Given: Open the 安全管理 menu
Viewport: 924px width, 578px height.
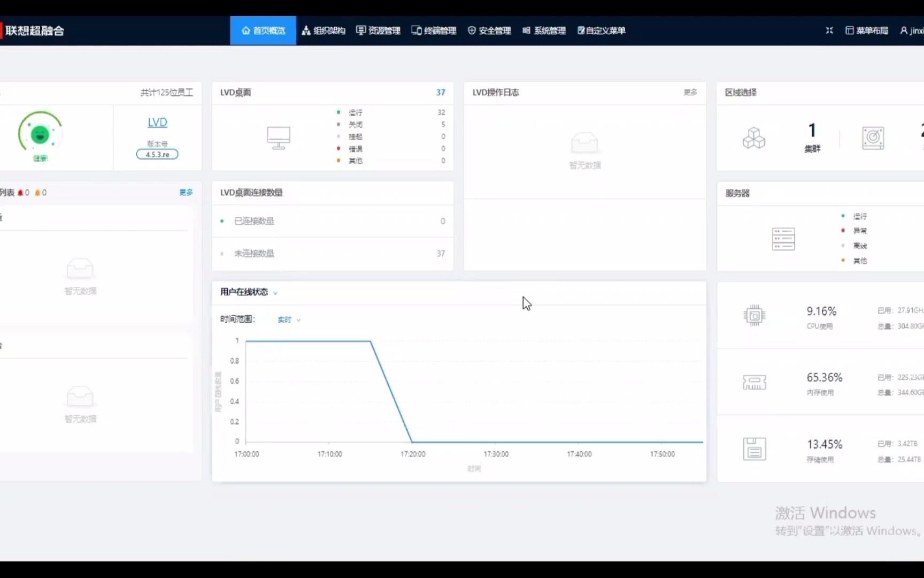Looking at the screenshot, I should pyautogui.click(x=489, y=31).
